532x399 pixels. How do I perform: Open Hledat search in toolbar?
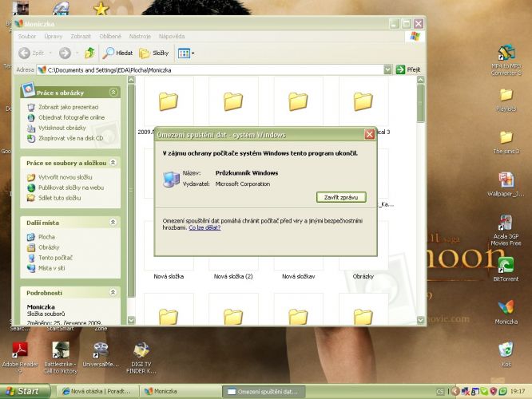[117, 53]
